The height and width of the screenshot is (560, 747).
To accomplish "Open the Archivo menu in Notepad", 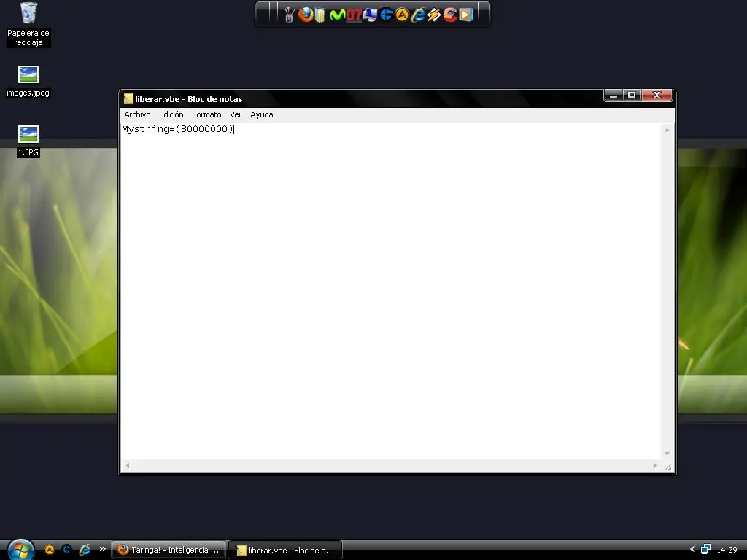I will pyautogui.click(x=137, y=114).
